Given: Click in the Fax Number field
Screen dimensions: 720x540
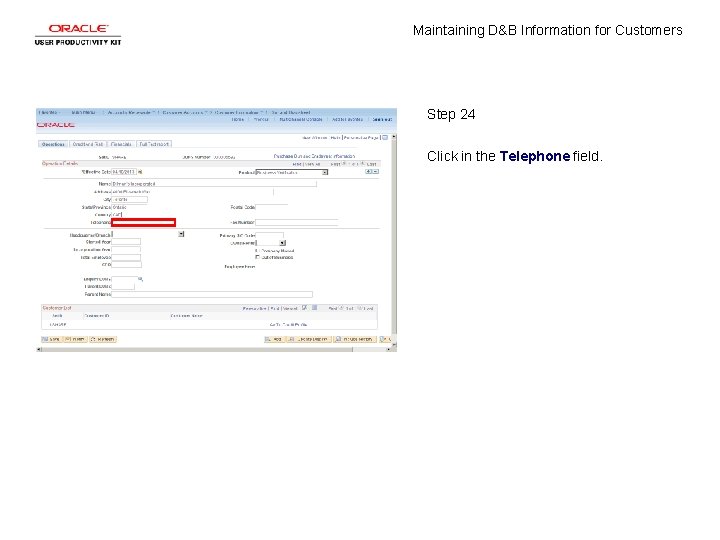Looking at the screenshot, I should (x=297, y=222).
